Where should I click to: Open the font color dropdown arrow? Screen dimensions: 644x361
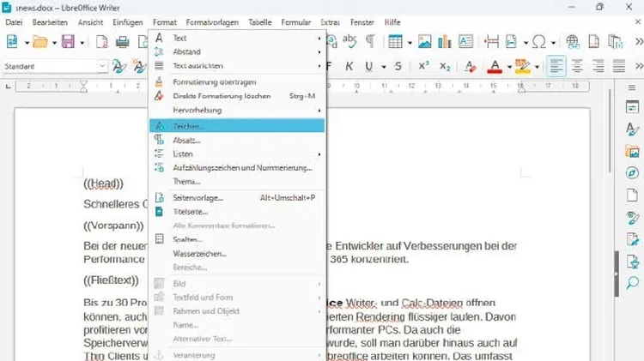point(507,66)
